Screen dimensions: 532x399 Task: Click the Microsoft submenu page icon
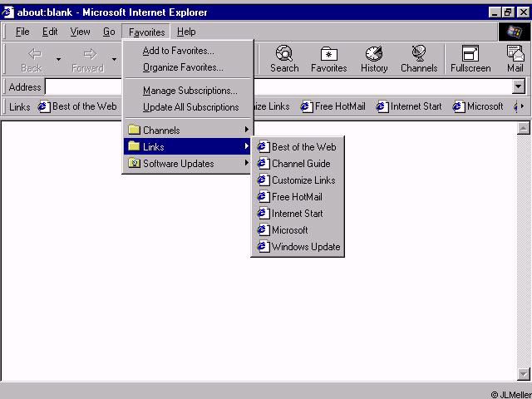coord(264,229)
